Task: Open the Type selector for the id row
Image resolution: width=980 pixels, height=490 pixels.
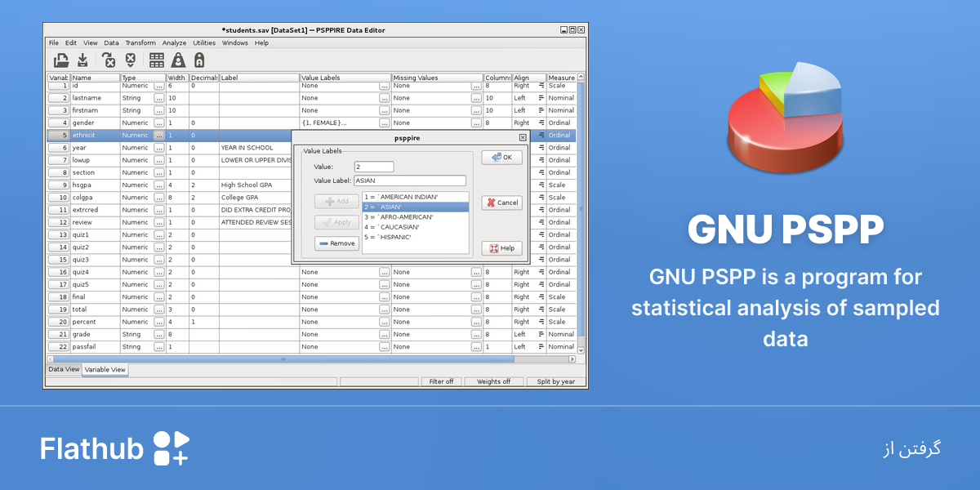Action: 159,86
